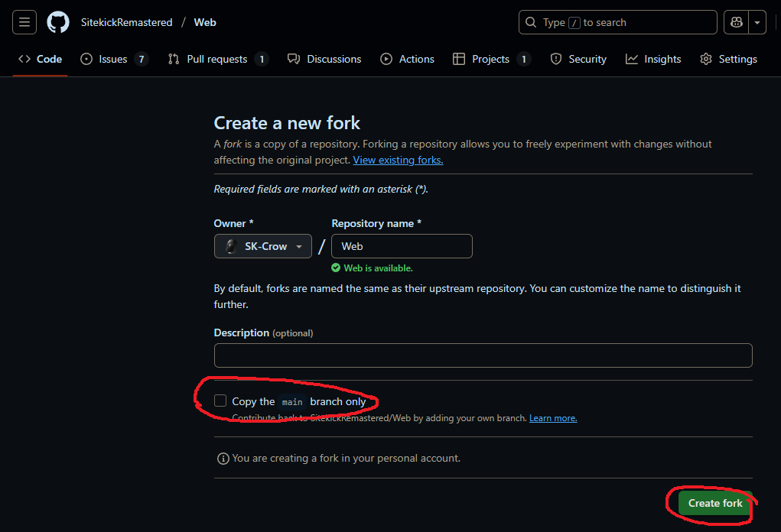Click the 'Required fields are marked' notice
This screenshot has width=781, height=532.
[321, 189]
